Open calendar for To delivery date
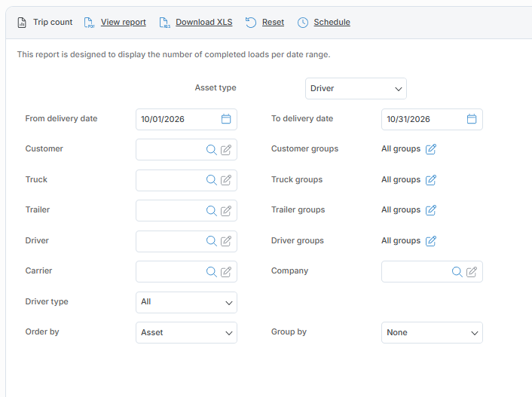This screenshot has width=532, height=397. [x=472, y=119]
